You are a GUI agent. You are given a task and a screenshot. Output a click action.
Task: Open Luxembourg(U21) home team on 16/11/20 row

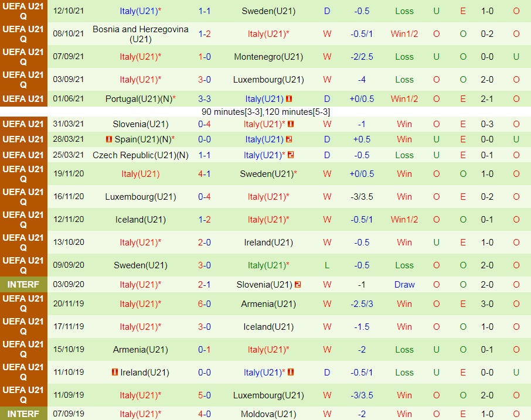(x=141, y=197)
